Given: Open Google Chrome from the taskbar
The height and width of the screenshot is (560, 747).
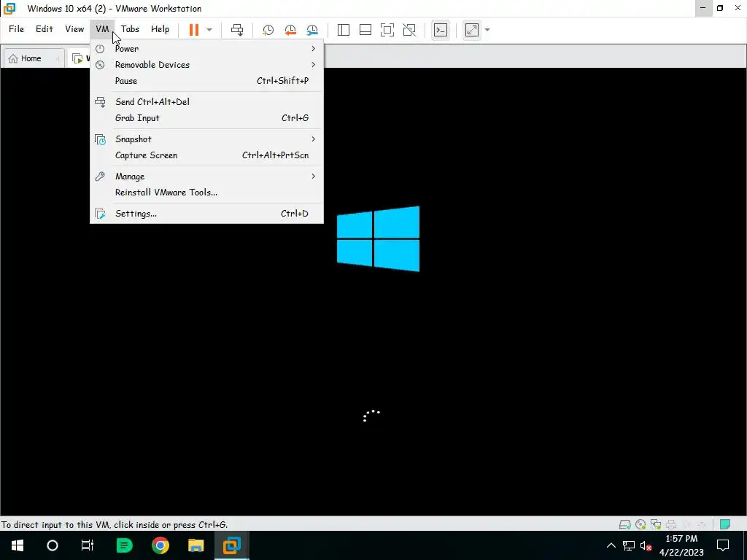Looking at the screenshot, I should (160, 545).
